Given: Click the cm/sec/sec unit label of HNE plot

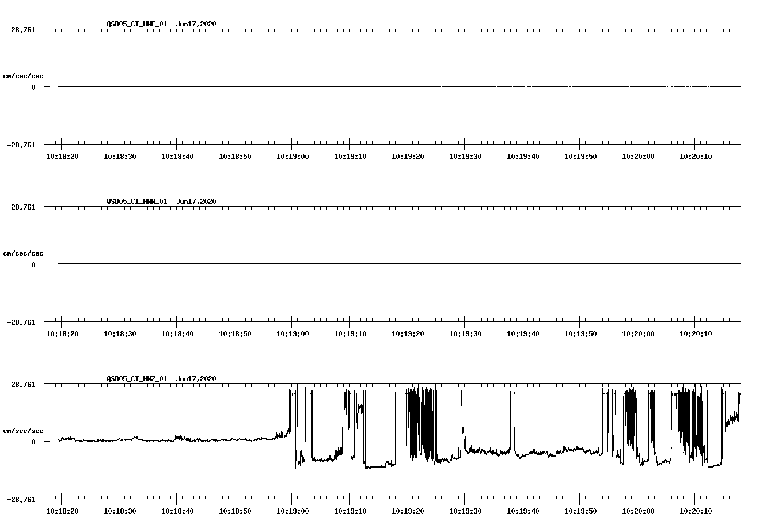Looking at the screenshot, I should pos(23,76).
